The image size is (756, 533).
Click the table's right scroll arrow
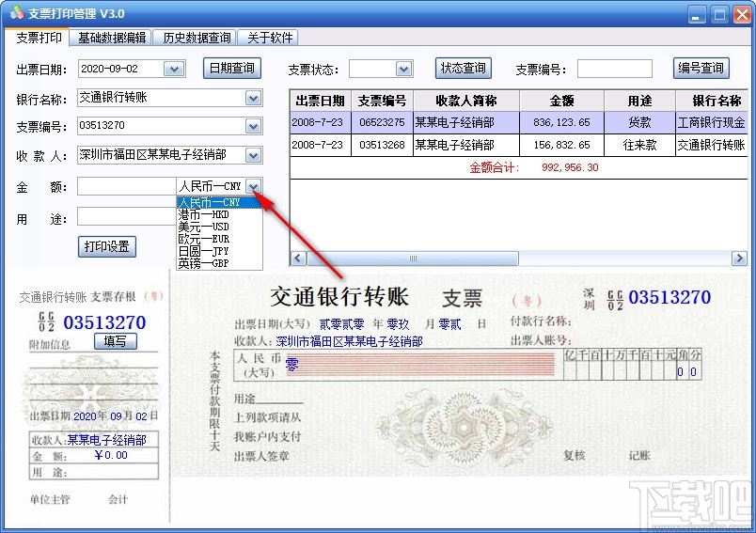739,259
